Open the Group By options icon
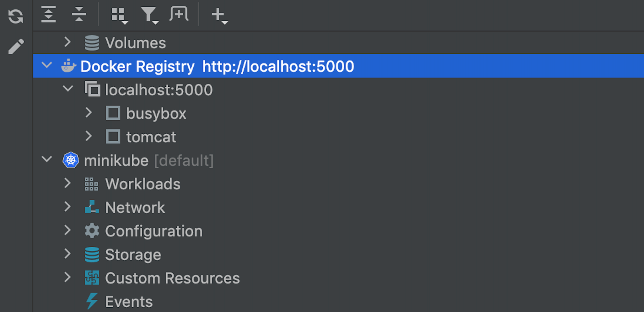The height and width of the screenshot is (312, 644). point(119,16)
